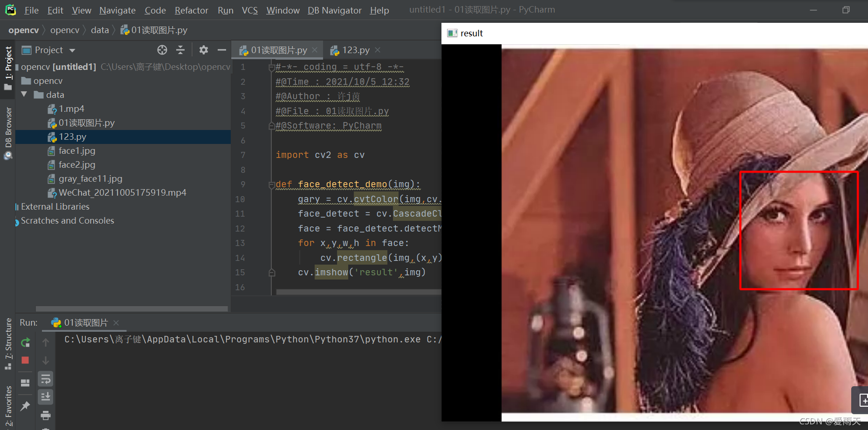Collapse the data folder
868x430 pixels.
24,95
